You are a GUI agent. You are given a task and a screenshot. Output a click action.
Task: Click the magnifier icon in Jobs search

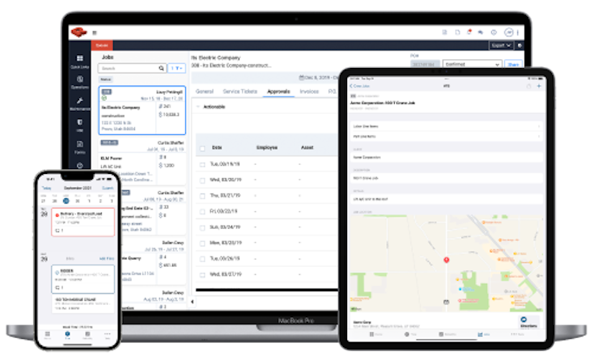pyautogui.click(x=162, y=68)
